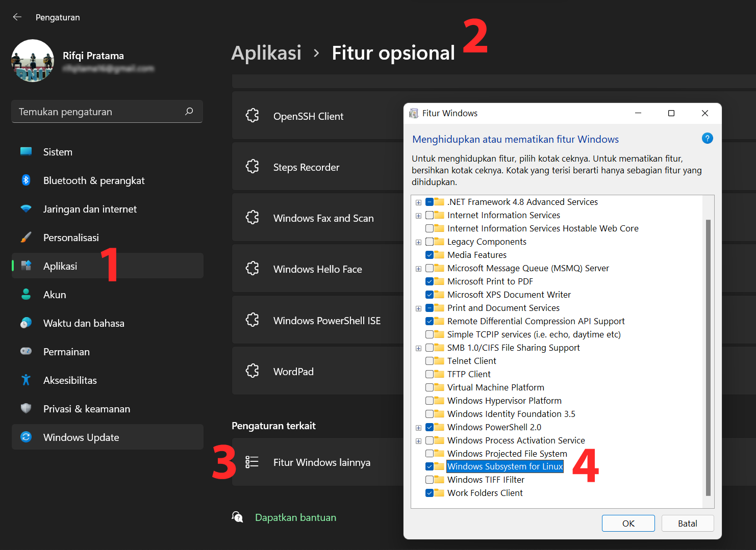The width and height of the screenshot is (756, 550).
Task: Select the Jaringan dan internet wifi icon
Action: coord(26,208)
